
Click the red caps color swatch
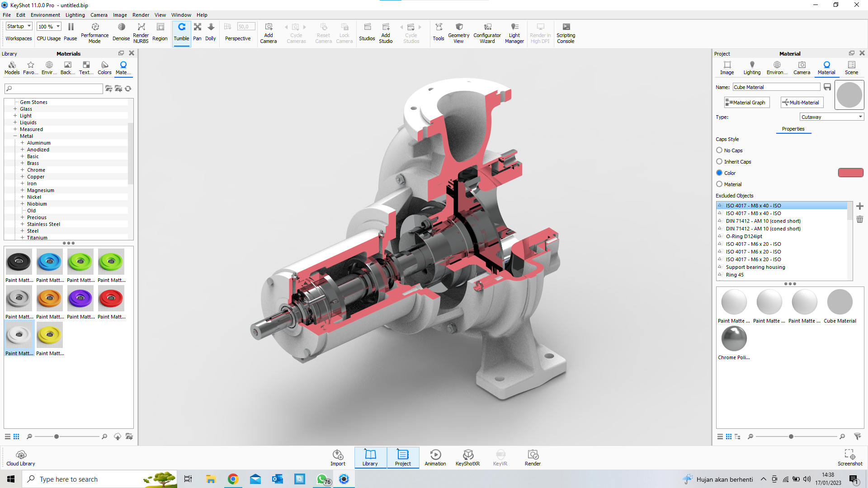[x=850, y=173]
